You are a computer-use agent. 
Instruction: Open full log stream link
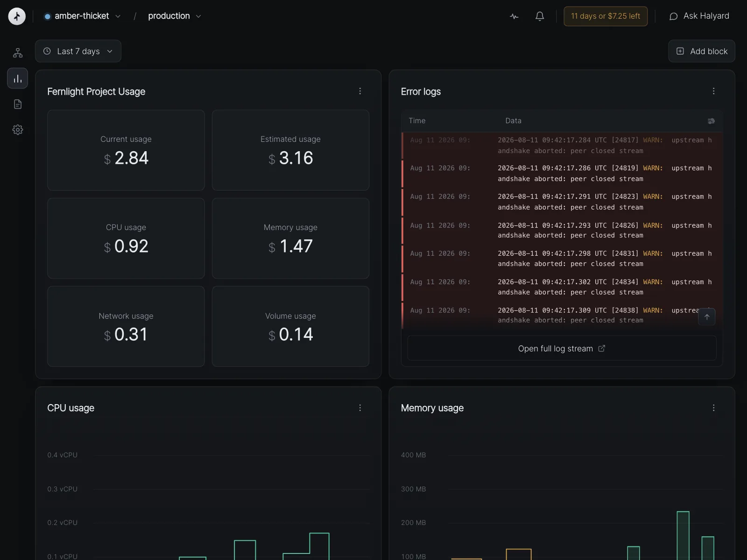(562, 349)
